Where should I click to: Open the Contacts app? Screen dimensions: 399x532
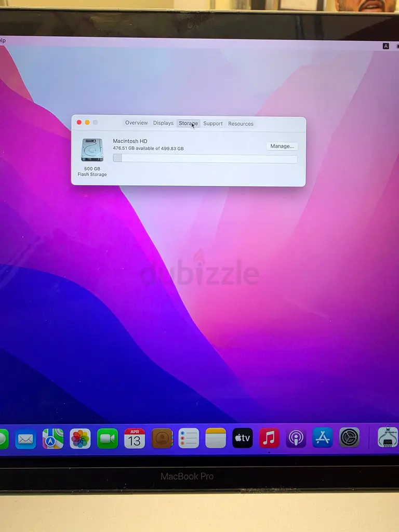point(162,438)
